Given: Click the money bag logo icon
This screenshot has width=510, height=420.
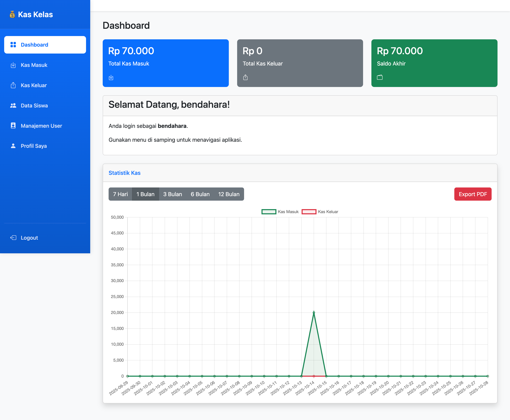Looking at the screenshot, I should click(x=12, y=15).
